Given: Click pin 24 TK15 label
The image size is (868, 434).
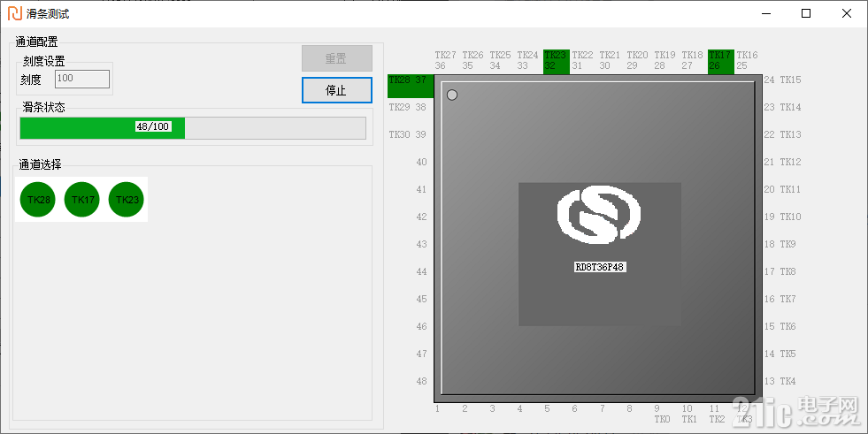Looking at the screenshot, I should pos(783,80).
